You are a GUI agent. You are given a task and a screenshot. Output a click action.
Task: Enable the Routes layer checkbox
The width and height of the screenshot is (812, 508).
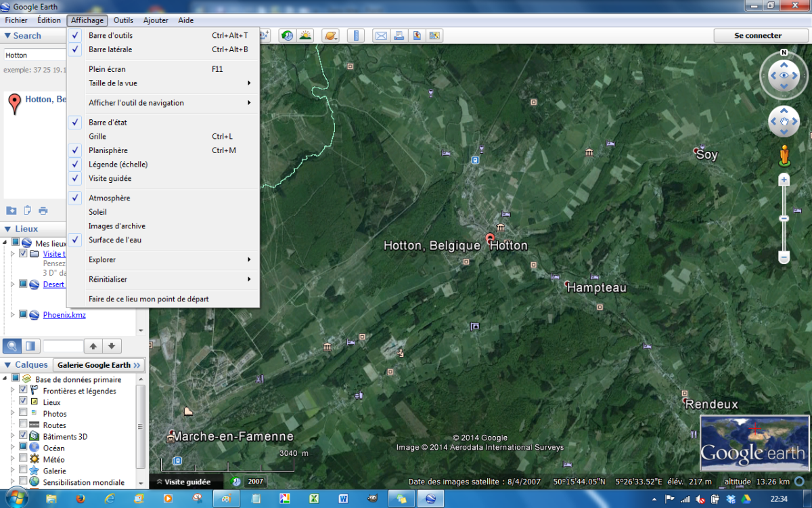tap(24, 425)
